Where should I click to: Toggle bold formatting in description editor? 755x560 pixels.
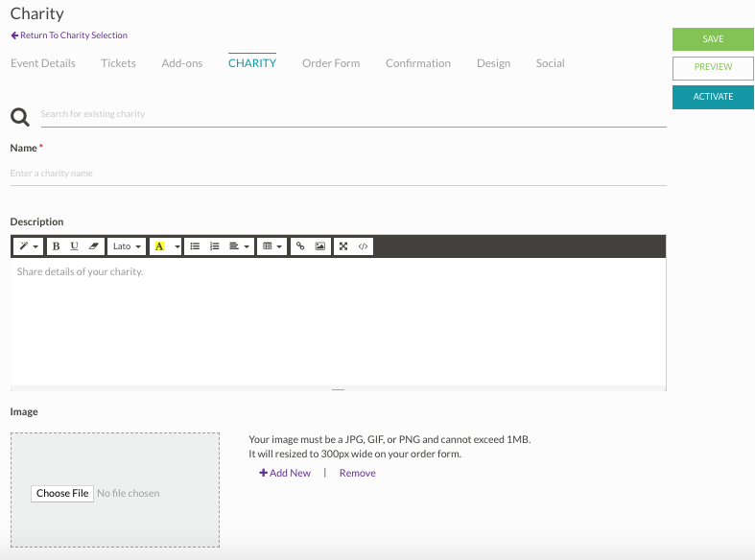pyautogui.click(x=56, y=246)
